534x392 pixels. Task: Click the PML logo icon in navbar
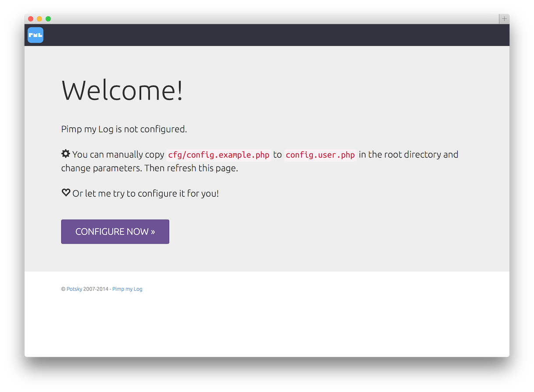(35, 35)
